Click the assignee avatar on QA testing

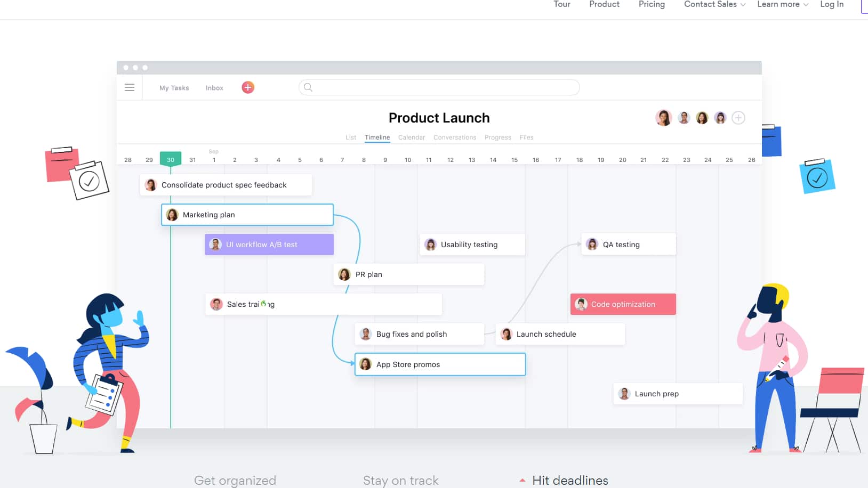(x=592, y=244)
